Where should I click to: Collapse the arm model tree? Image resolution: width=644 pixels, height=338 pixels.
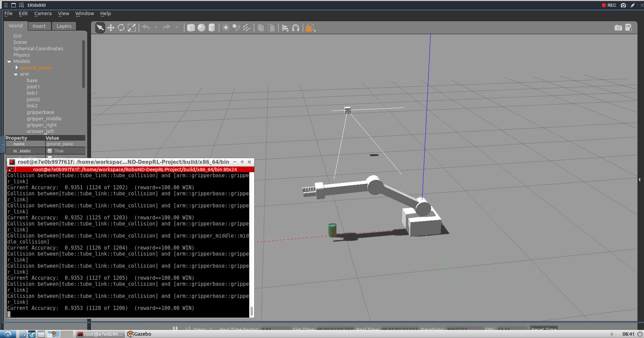point(16,74)
